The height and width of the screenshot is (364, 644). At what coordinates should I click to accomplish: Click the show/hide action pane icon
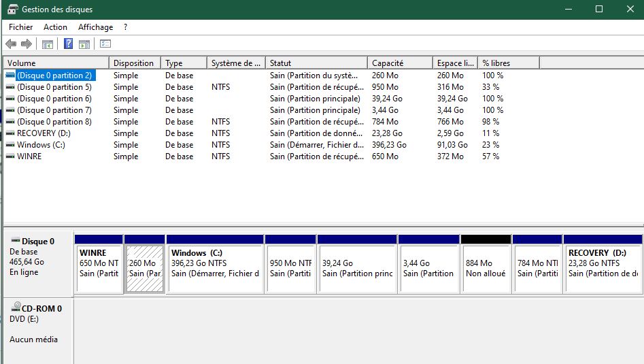(x=84, y=44)
